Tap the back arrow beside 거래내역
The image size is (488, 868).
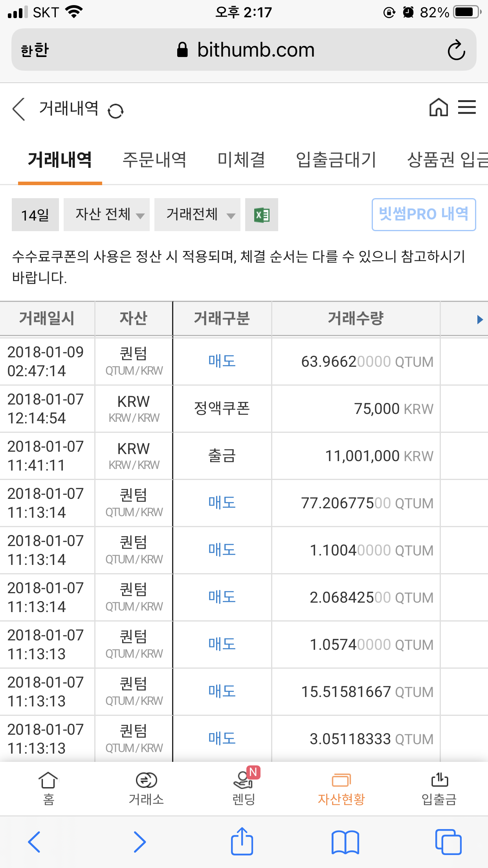coord(19,109)
